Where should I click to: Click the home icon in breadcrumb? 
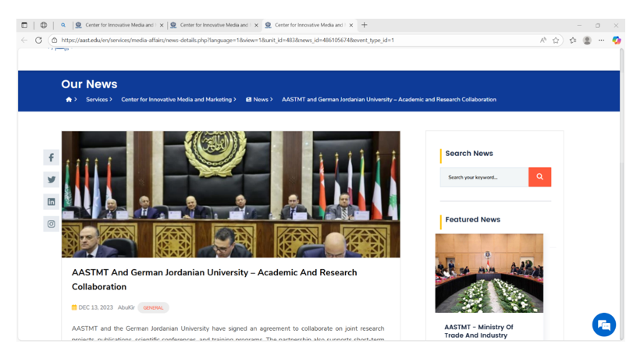tap(69, 100)
